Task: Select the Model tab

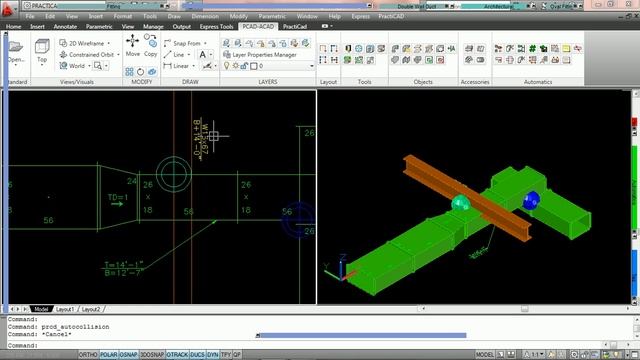Action: pos(41,309)
